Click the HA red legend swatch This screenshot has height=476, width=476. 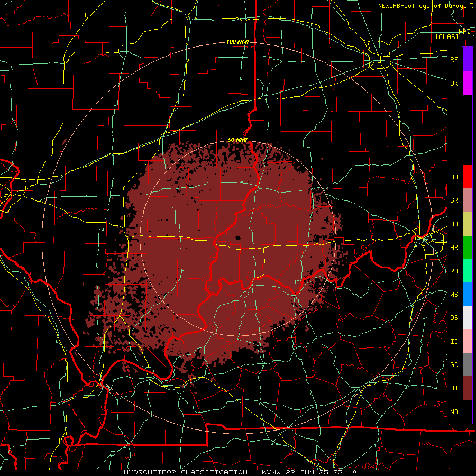click(x=467, y=177)
